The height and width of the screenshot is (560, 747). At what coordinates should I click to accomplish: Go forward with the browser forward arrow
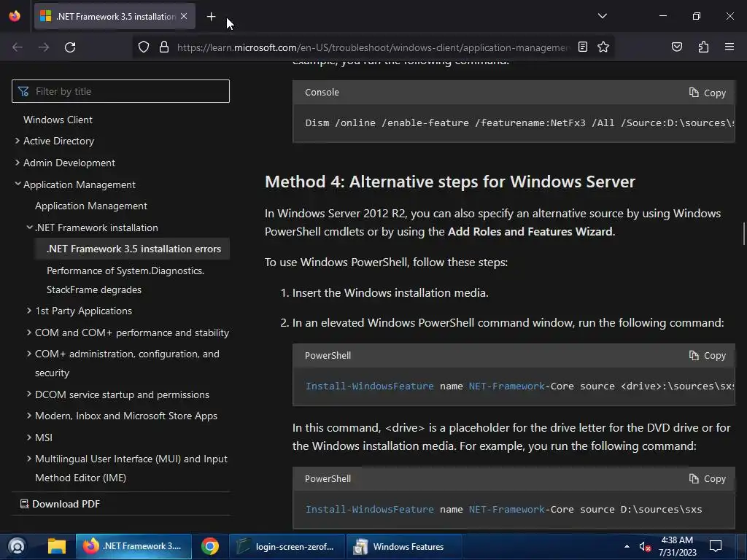click(44, 47)
